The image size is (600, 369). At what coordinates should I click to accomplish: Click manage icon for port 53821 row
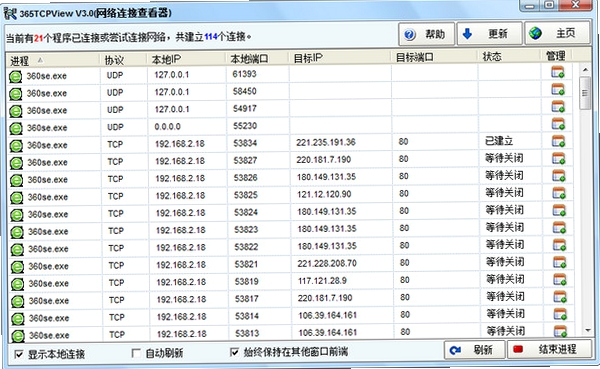click(559, 263)
